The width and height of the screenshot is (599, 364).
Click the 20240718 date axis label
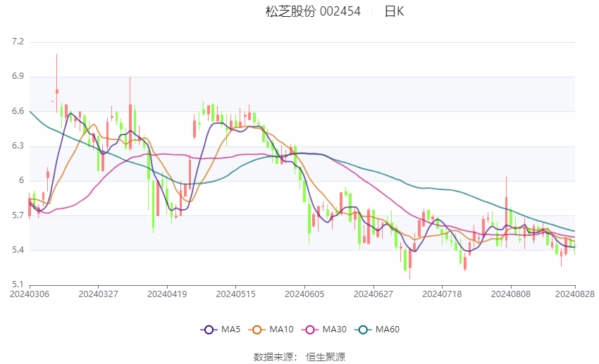click(442, 294)
